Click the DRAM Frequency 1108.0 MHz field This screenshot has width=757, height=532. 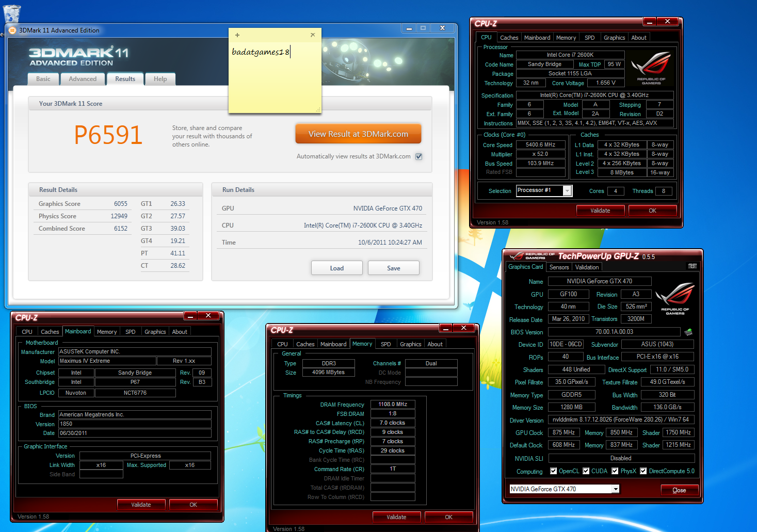tap(393, 405)
